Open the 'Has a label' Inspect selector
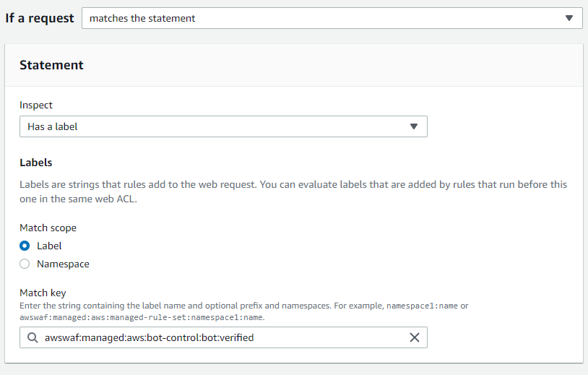The image size is (588, 375). [x=217, y=126]
